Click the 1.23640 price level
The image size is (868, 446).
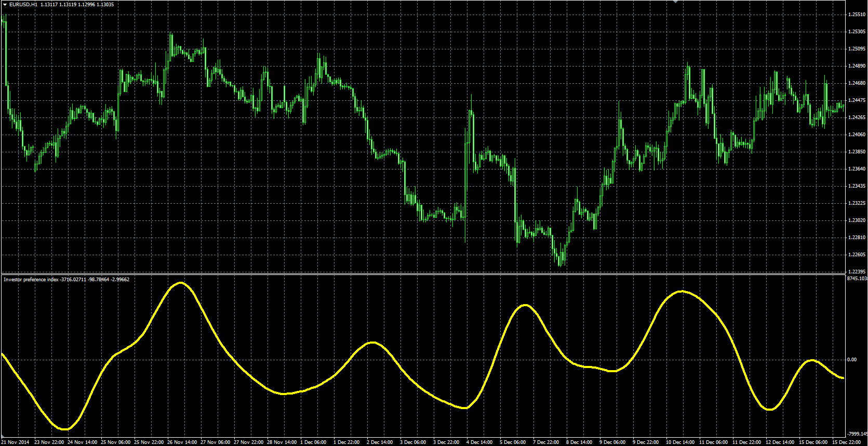tap(857, 169)
